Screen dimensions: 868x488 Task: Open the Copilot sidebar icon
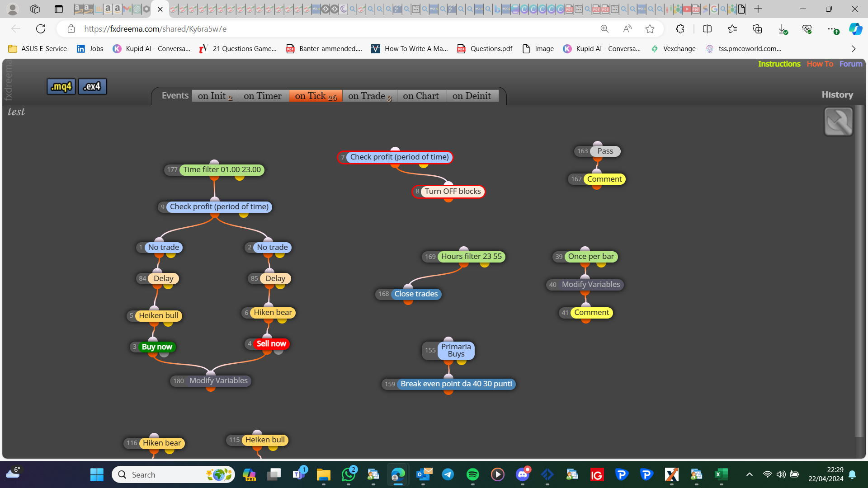pyautogui.click(x=855, y=29)
